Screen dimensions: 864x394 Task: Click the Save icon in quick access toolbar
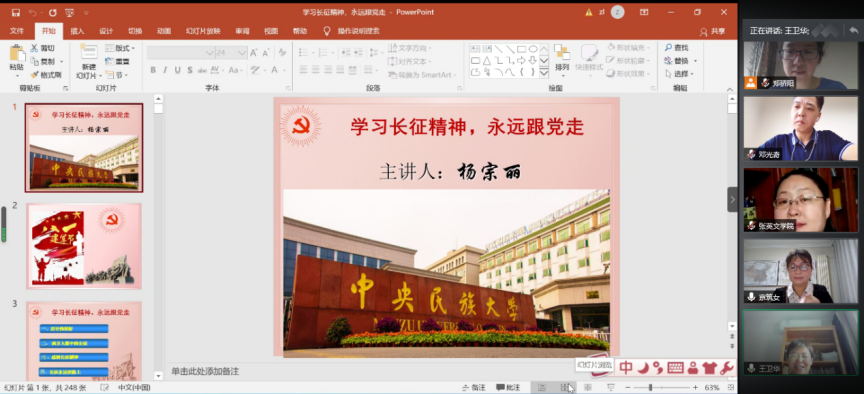(15, 12)
